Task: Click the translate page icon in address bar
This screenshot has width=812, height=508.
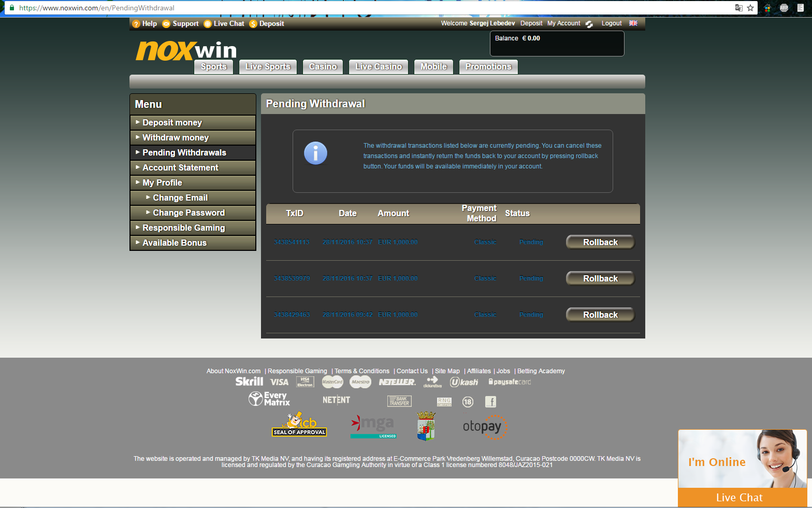Action: (739, 8)
